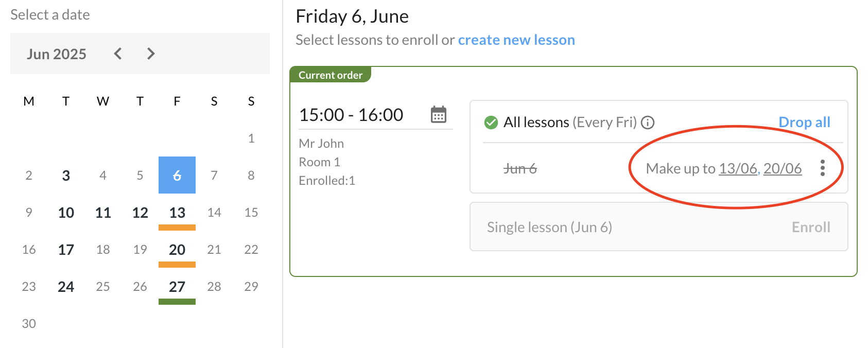The height and width of the screenshot is (348, 868).
Task: Click the 13/06 make-up date link
Action: point(738,168)
